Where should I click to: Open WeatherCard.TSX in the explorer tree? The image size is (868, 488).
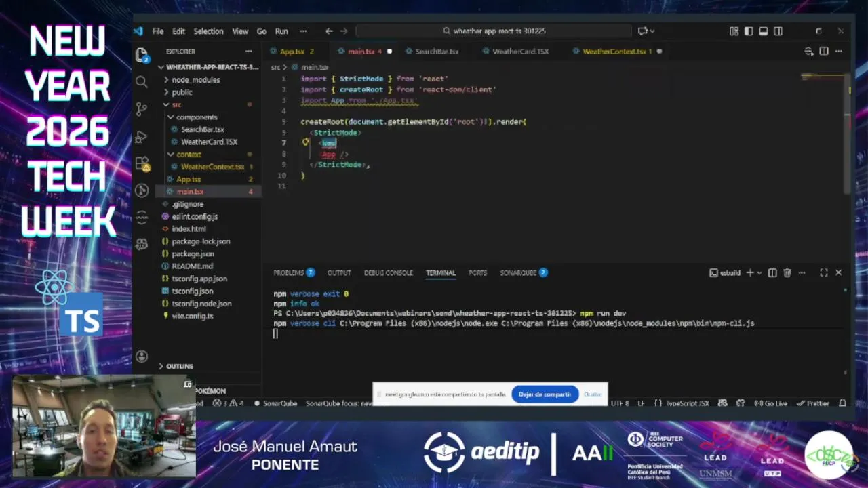(209, 142)
